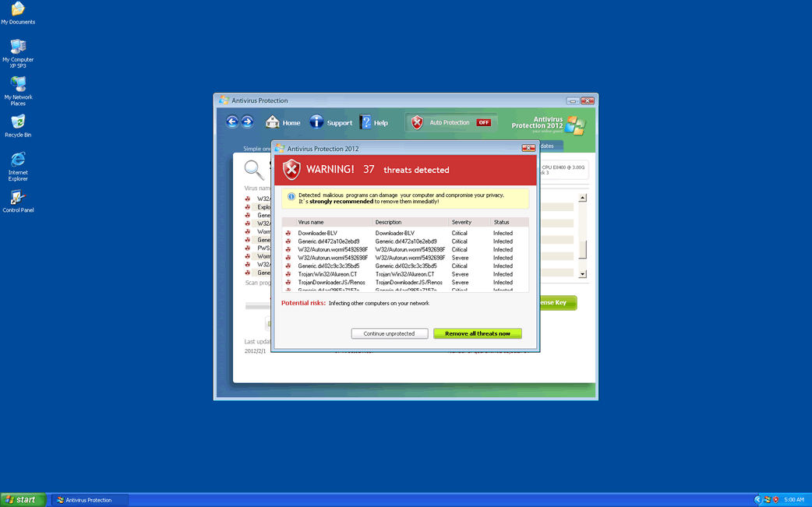Click Antivirus Protection taskbar button

coord(90,500)
